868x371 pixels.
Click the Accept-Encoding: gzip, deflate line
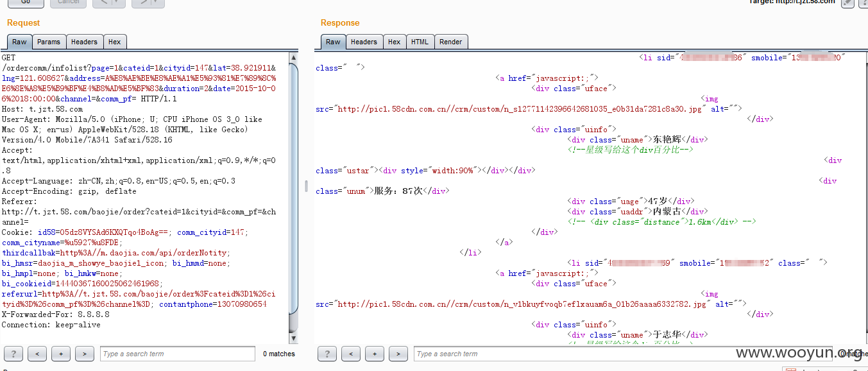click(x=69, y=191)
